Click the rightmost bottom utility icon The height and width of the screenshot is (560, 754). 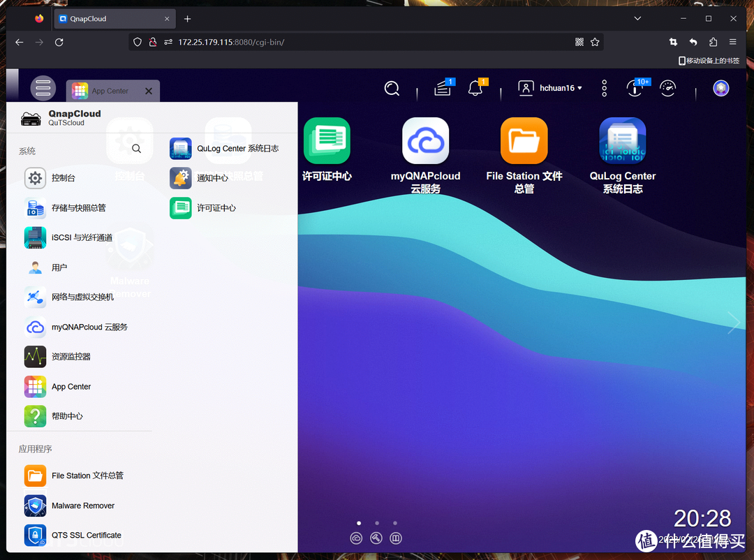point(396,538)
